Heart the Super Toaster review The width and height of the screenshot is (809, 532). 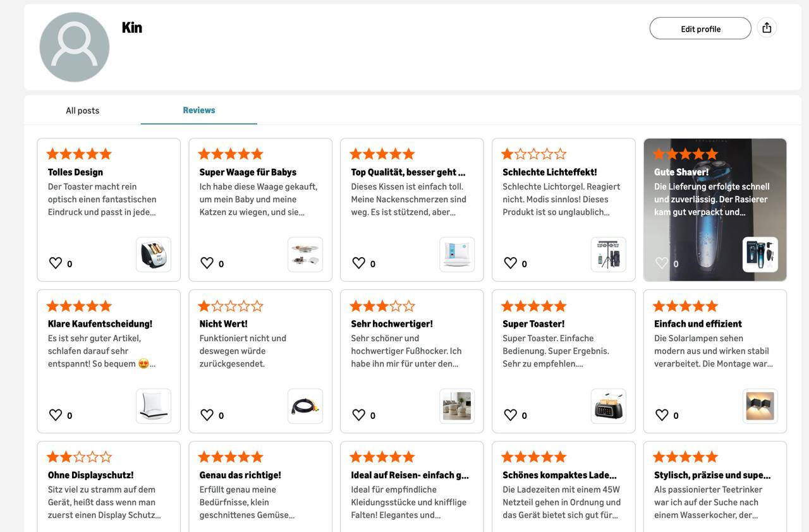coord(510,415)
